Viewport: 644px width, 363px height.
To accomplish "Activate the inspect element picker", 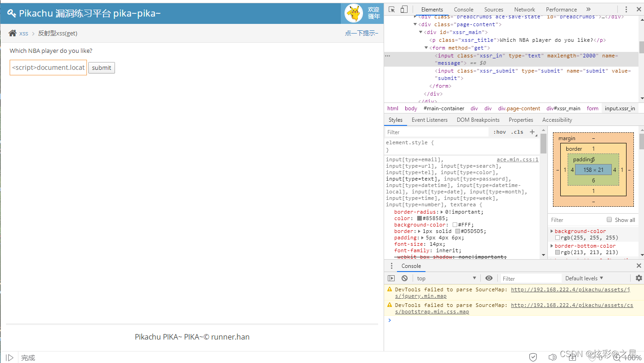I will click(391, 9).
